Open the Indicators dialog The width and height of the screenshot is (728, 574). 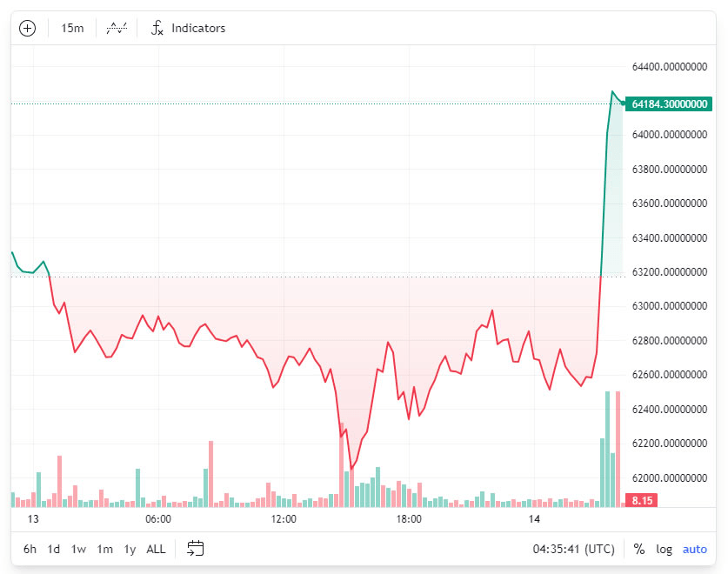point(188,27)
